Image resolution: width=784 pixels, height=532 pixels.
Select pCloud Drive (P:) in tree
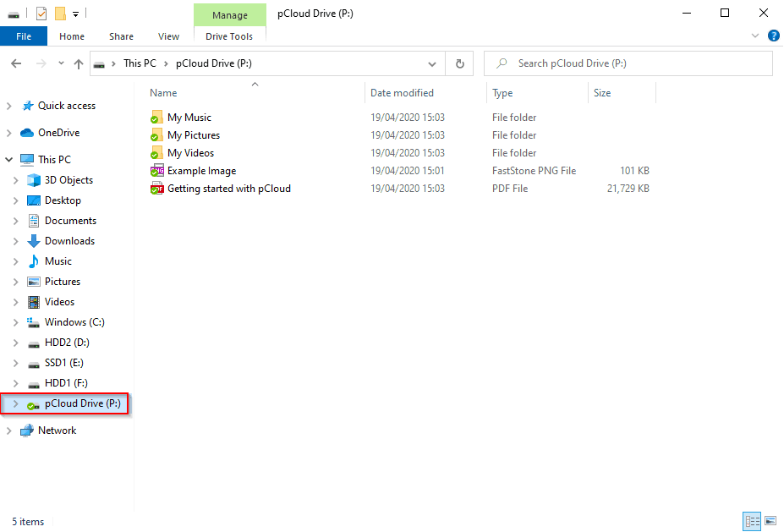[83, 403]
